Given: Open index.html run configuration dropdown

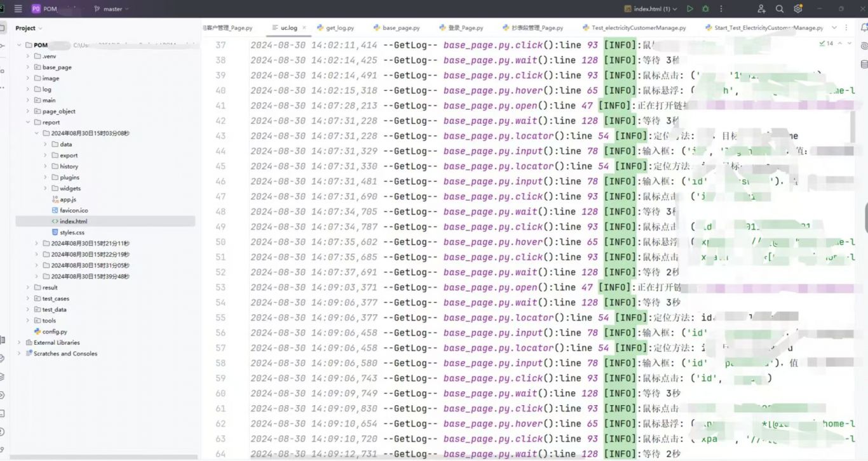Looking at the screenshot, I should (651, 9).
